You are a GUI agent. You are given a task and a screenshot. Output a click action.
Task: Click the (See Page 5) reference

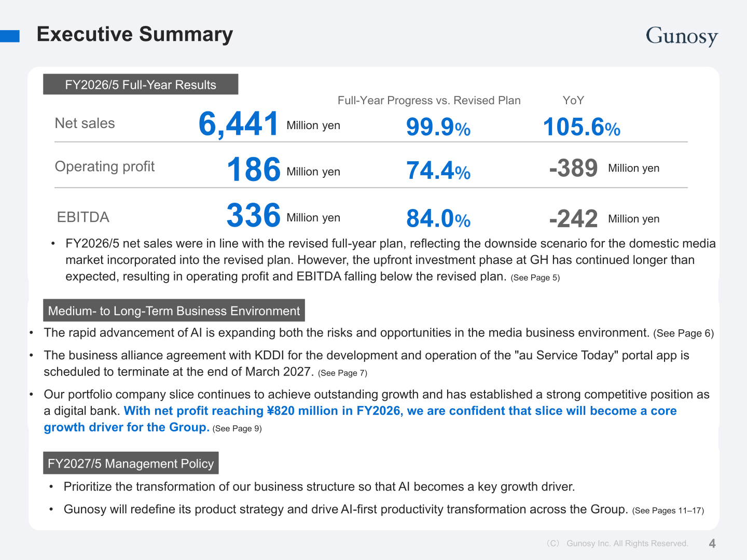tap(535, 277)
